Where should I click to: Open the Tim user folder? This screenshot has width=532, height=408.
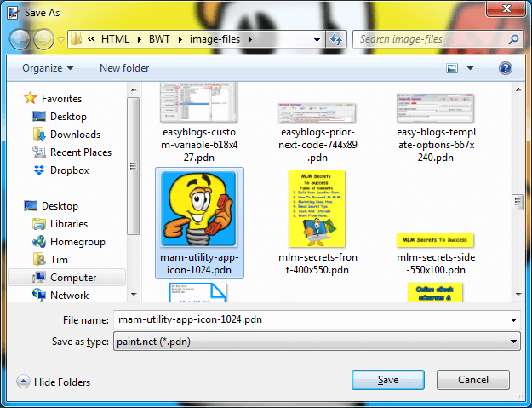point(59,260)
